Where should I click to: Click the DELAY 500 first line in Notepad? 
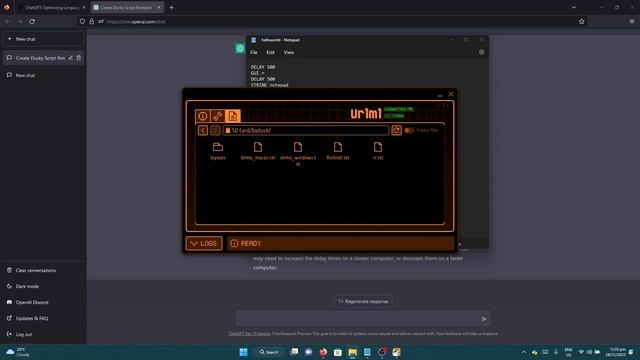(263, 67)
